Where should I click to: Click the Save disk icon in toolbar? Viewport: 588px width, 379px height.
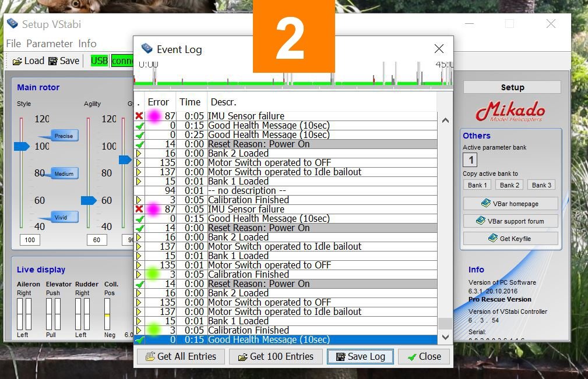click(53, 61)
